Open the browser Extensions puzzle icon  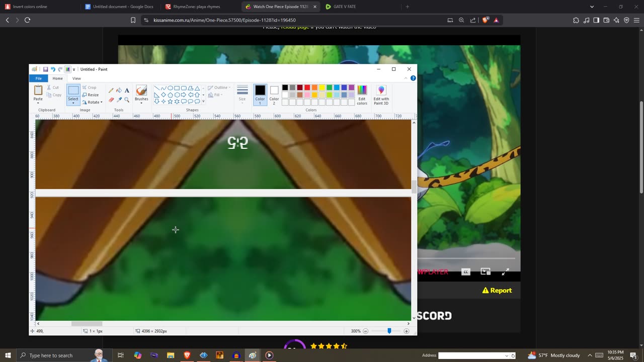click(576, 20)
